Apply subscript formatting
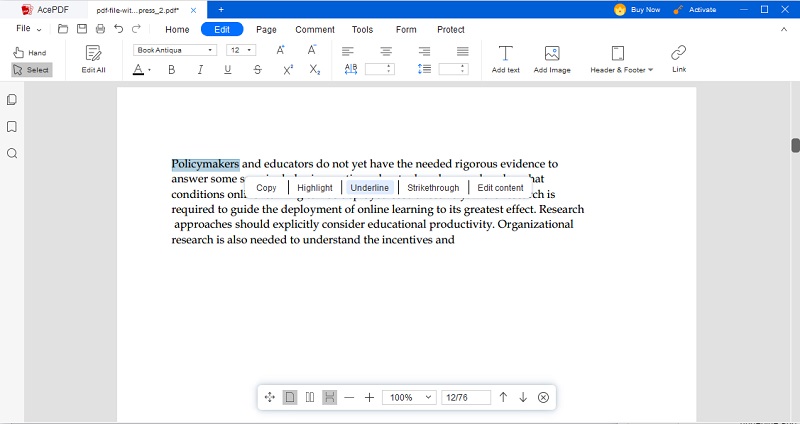 pyautogui.click(x=315, y=70)
